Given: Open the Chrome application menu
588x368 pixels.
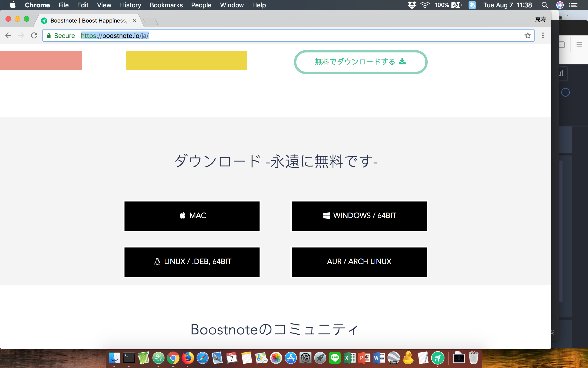Looking at the screenshot, I should (x=37, y=5).
